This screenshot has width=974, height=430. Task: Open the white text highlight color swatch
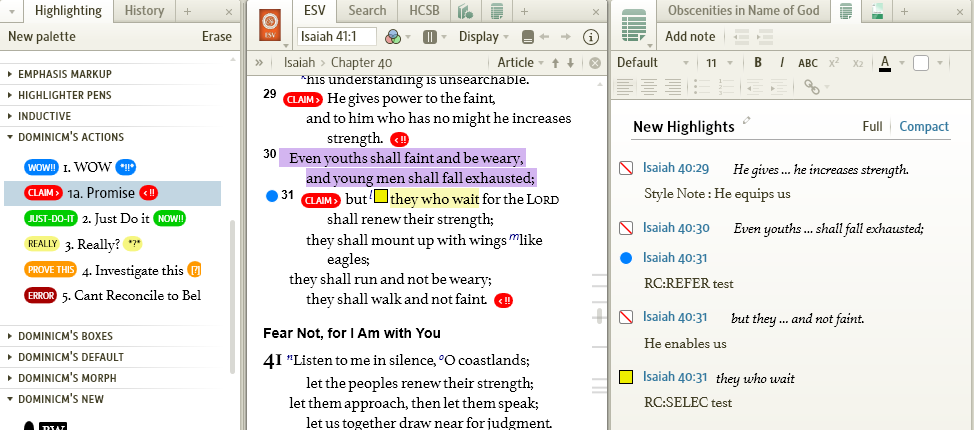point(921,63)
